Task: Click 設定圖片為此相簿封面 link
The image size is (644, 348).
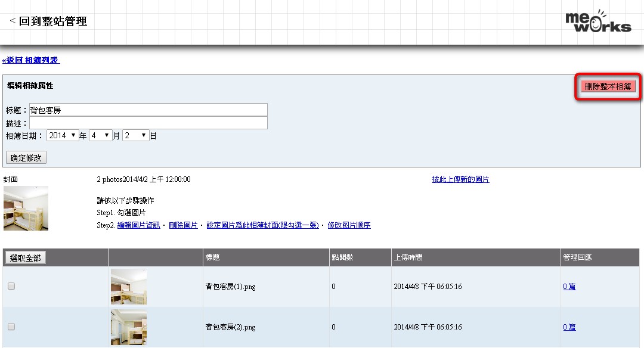Action: (x=262, y=225)
